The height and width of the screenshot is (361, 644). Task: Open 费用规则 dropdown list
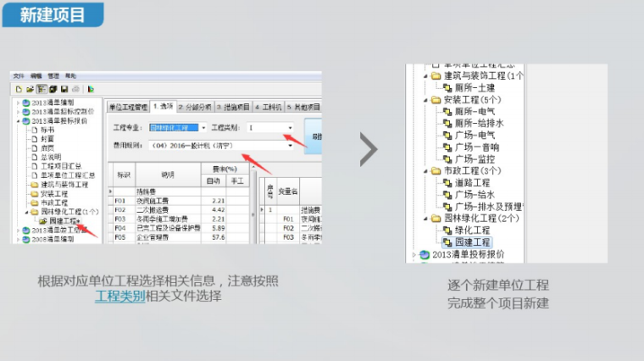(x=291, y=146)
